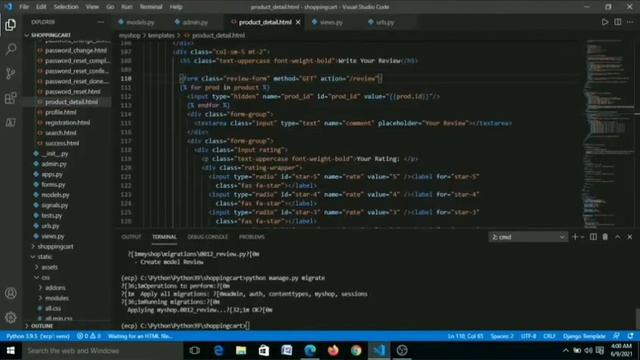Open profile.html in explorer

pos(60,112)
